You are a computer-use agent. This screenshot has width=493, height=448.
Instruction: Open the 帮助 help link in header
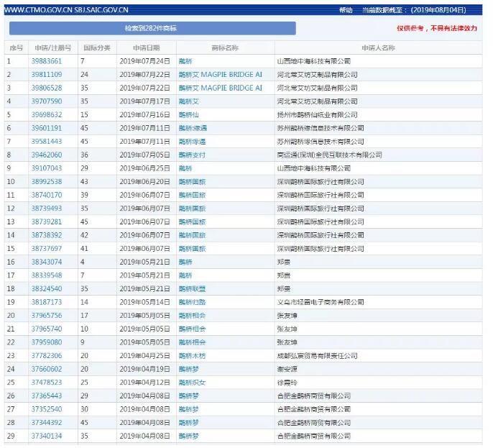coord(346,10)
